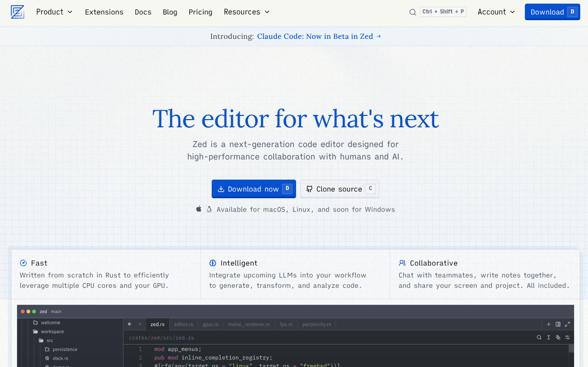This screenshot has height=367, width=588.
Task: Click the split pane icon in editor
Action: (558, 324)
